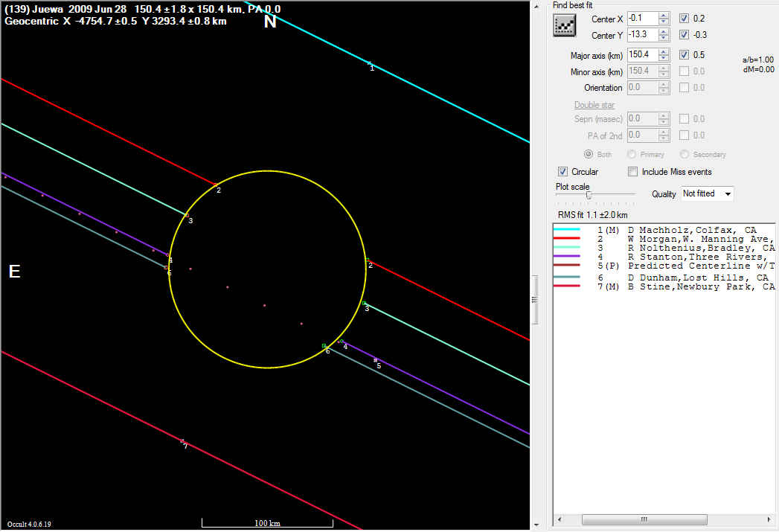Screen dimensions: 779x532
Task: Click the 100 km scale bar
Action: pyautogui.click(x=267, y=523)
